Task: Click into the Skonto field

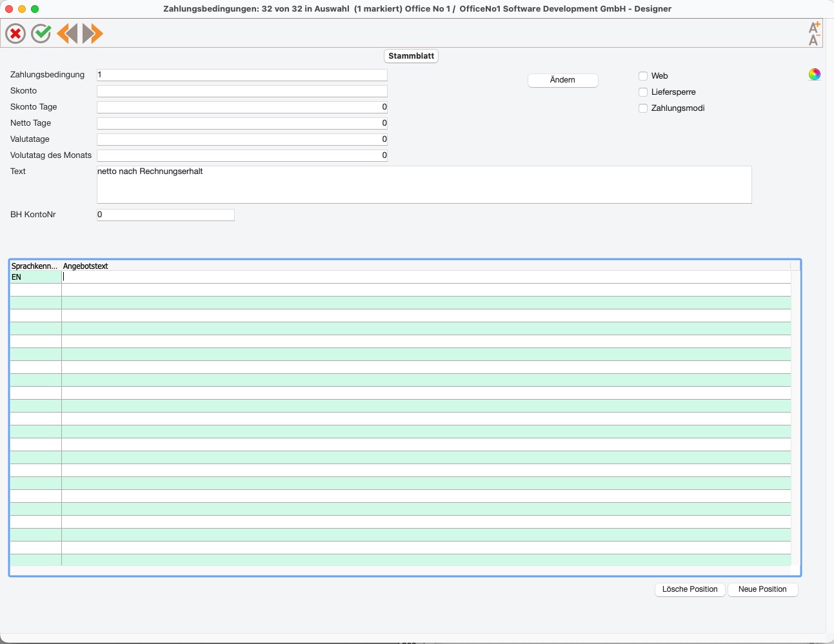Action: click(242, 91)
